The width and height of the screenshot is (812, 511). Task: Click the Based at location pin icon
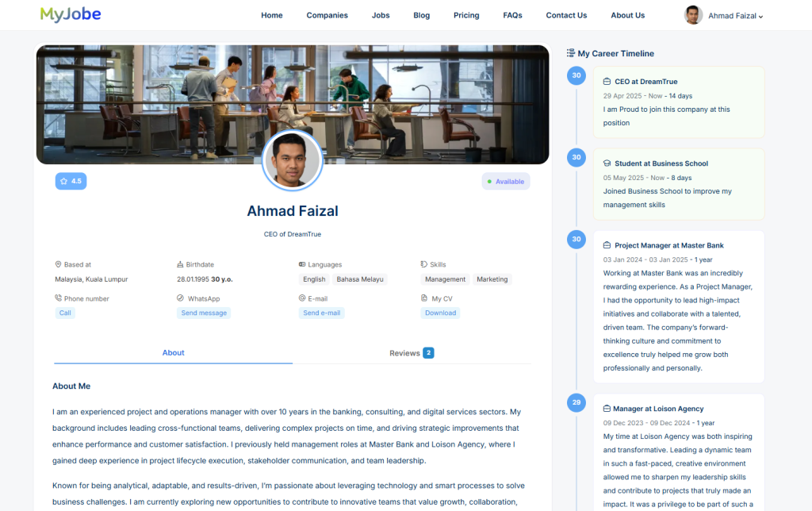tap(58, 264)
